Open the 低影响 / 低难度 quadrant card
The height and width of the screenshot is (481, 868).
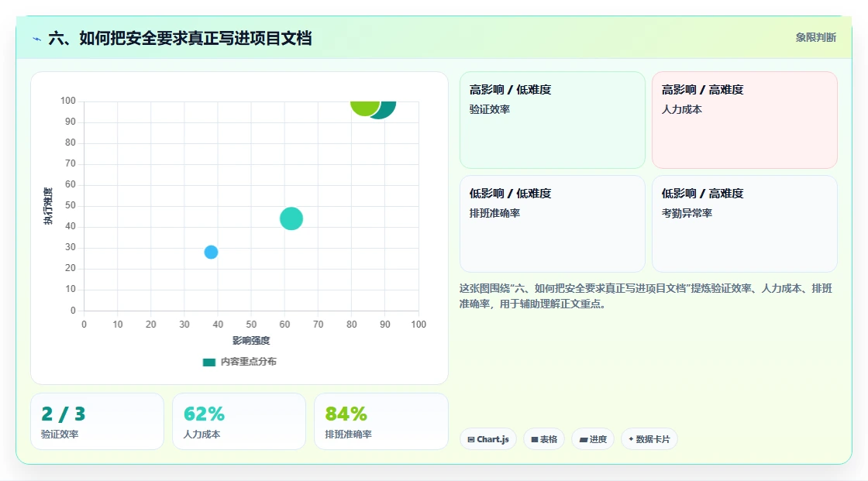[x=553, y=224]
